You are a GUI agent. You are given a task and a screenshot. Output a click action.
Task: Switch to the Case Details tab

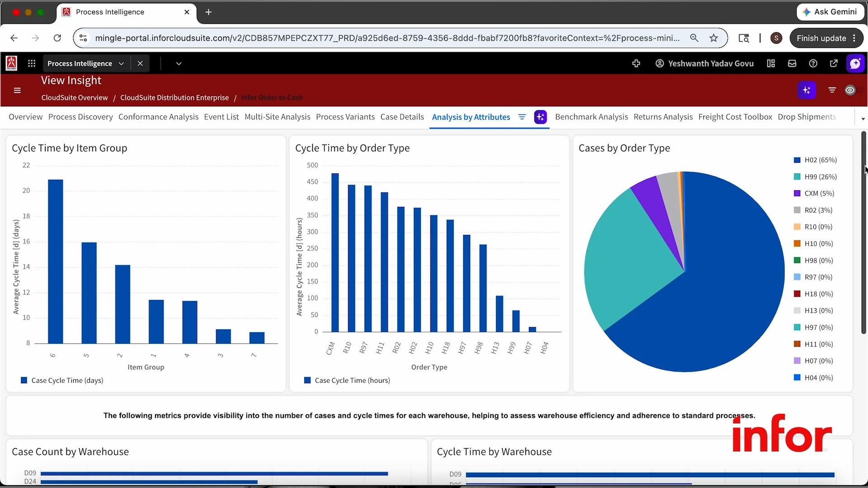pyautogui.click(x=402, y=117)
